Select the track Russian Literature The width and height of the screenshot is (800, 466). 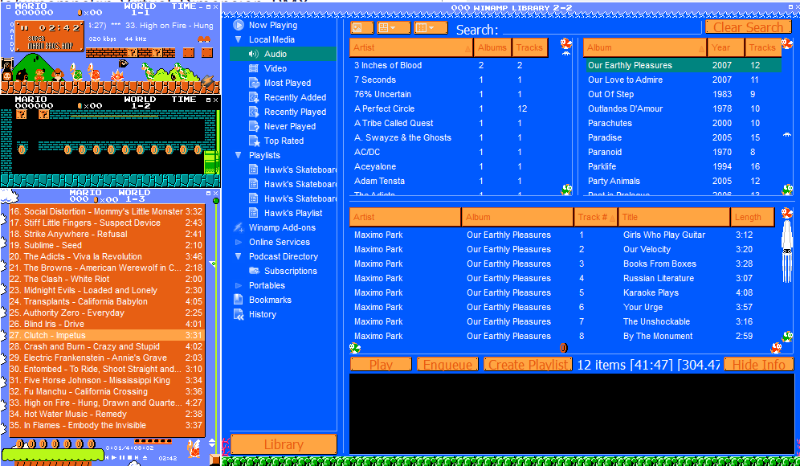(x=563, y=278)
